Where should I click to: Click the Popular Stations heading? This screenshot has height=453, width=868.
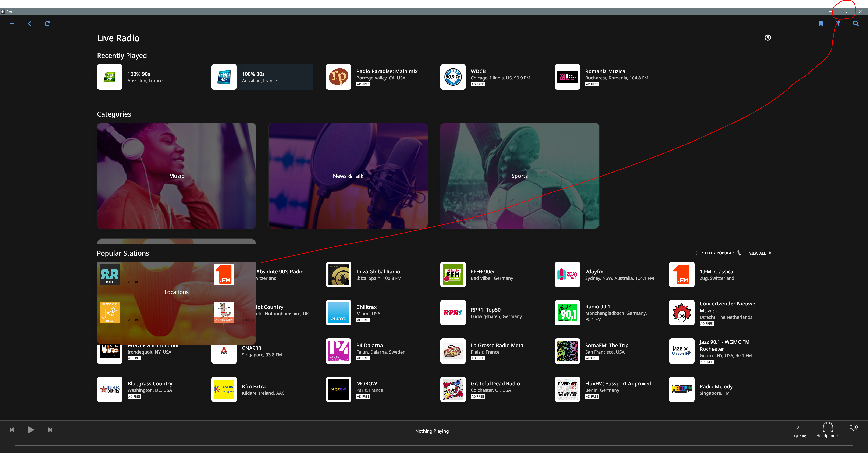[123, 253]
